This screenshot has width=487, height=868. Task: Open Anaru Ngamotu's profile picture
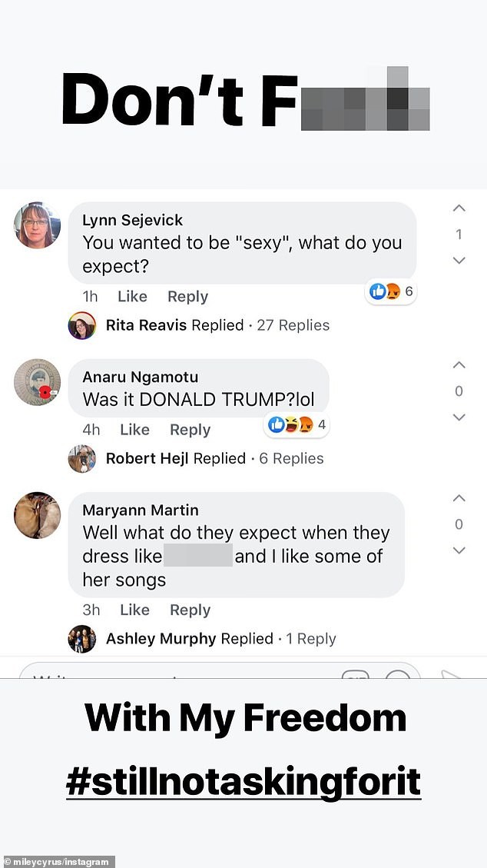tap(37, 382)
